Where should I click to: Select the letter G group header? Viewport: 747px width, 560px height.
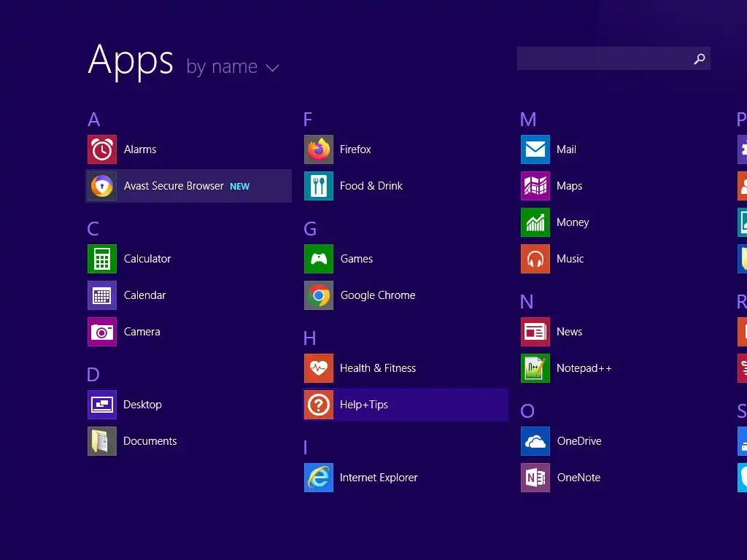(x=310, y=228)
